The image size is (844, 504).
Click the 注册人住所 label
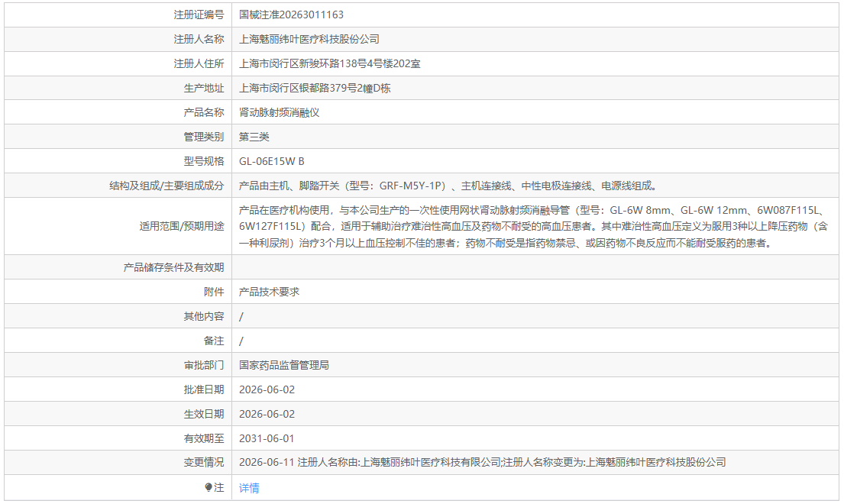click(199, 63)
